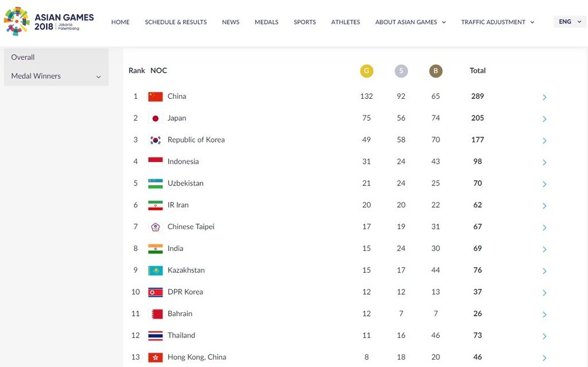Open the ABOUT ASIAN GAMES dropdown
Viewport: 588px width, 367px height.
411,22
